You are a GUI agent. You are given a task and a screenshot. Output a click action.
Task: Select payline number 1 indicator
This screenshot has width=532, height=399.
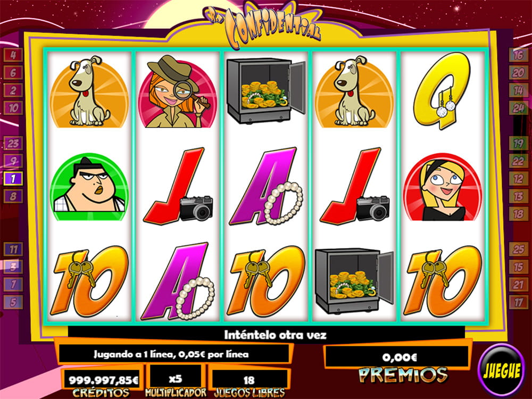click(x=13, y=178)
